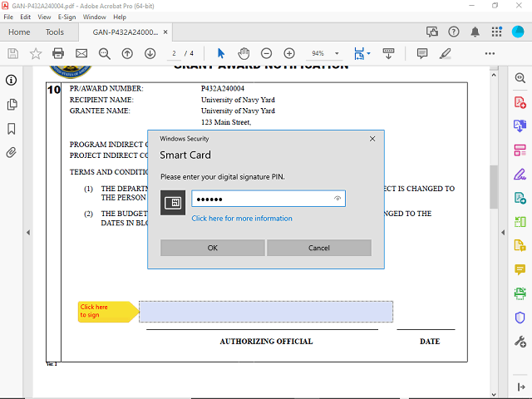The height and width of the screenshot is (399, 532).
Task: Open the View menu
Action: click(x=44, y=17)
